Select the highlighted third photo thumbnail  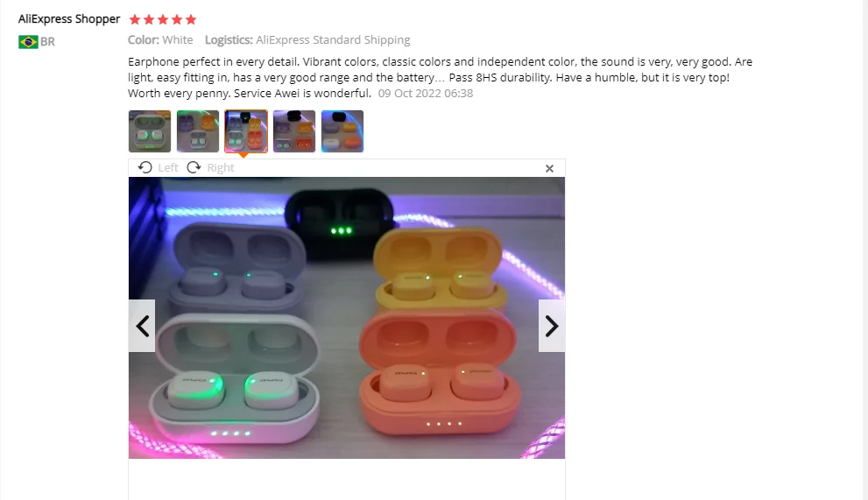point(246,131)
